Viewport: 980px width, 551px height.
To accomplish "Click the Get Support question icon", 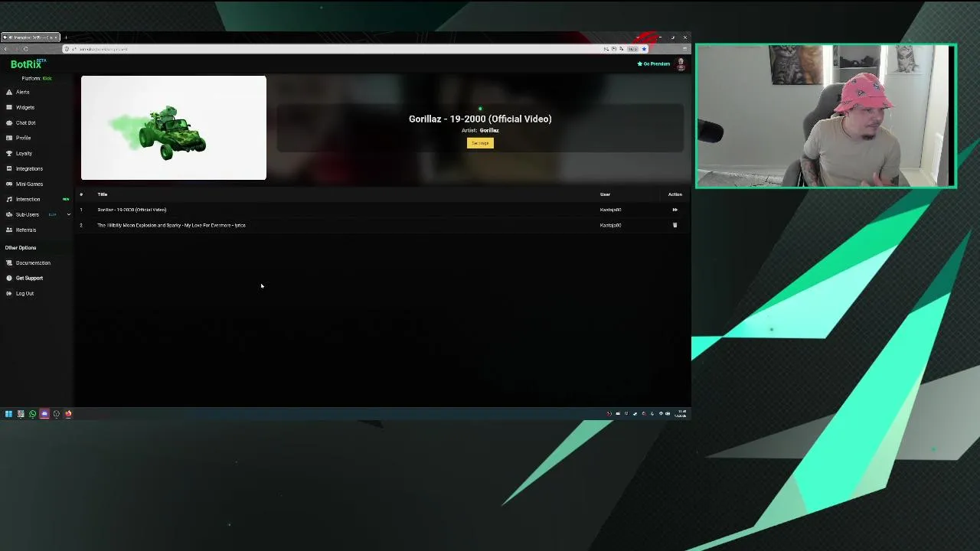I will click(x=9, y=278).
